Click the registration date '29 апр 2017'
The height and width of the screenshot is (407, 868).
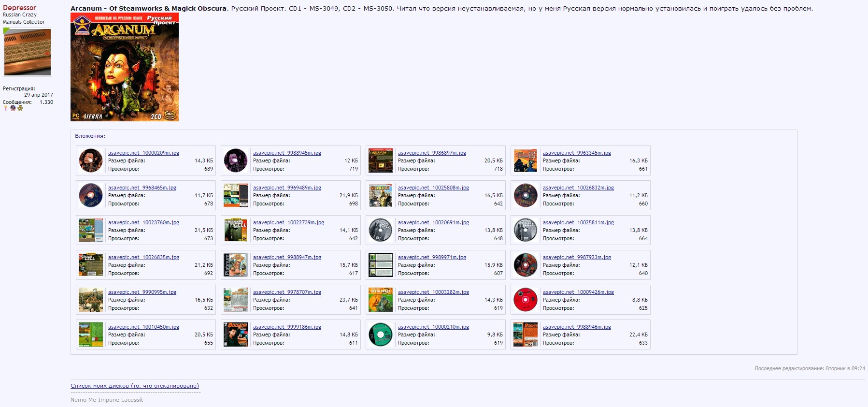(39, 95)
